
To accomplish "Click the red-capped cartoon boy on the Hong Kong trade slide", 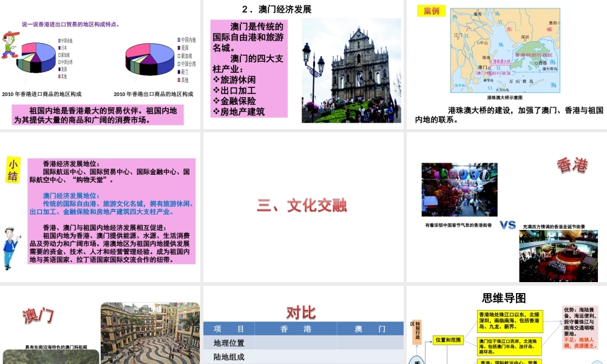I will click(10, 45).
